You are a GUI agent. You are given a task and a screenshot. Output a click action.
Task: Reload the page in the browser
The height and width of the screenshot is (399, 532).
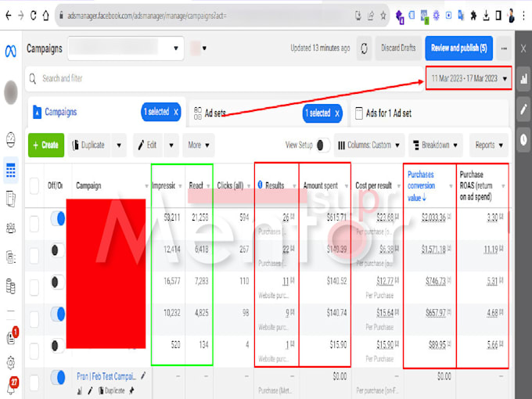[33, 16]
